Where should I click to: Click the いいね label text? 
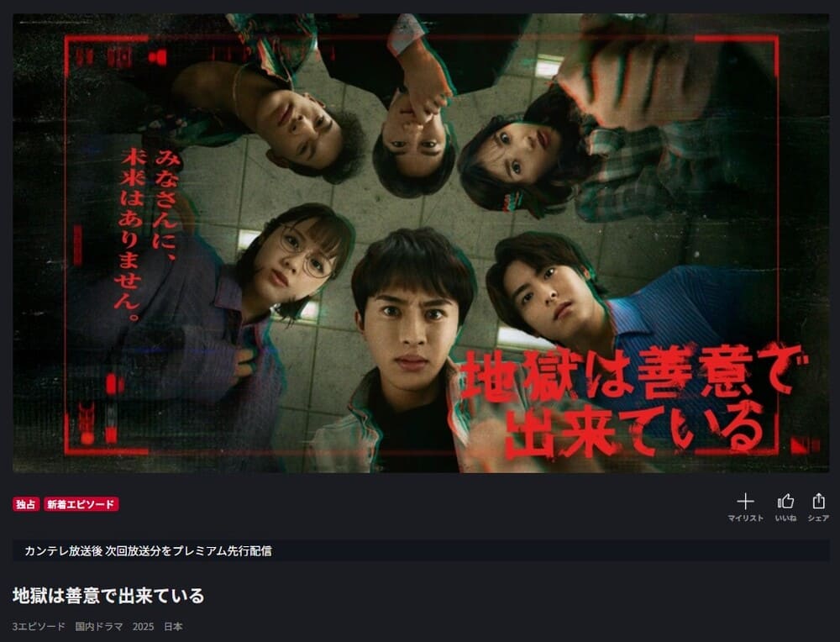point(785,518)
